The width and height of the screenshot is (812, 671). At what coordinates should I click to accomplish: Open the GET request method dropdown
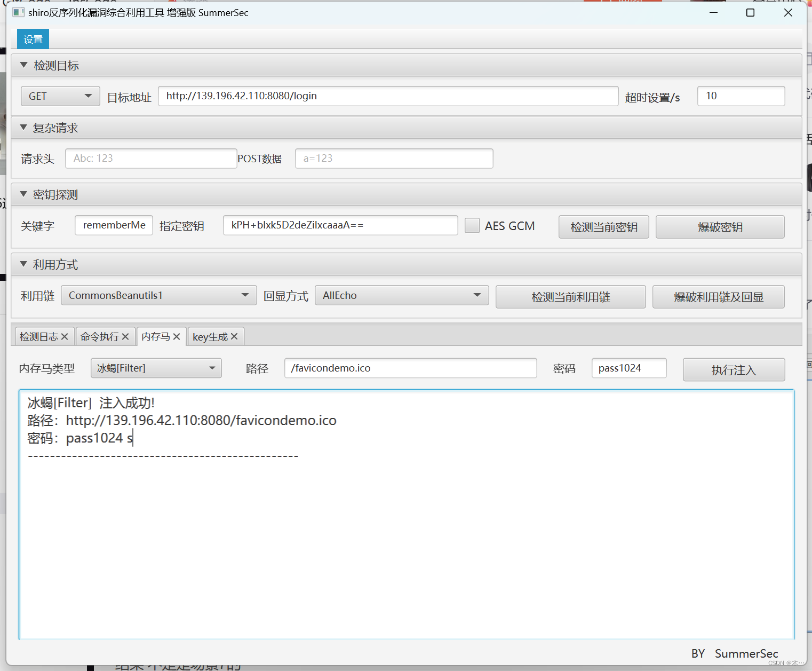point(60,96)
